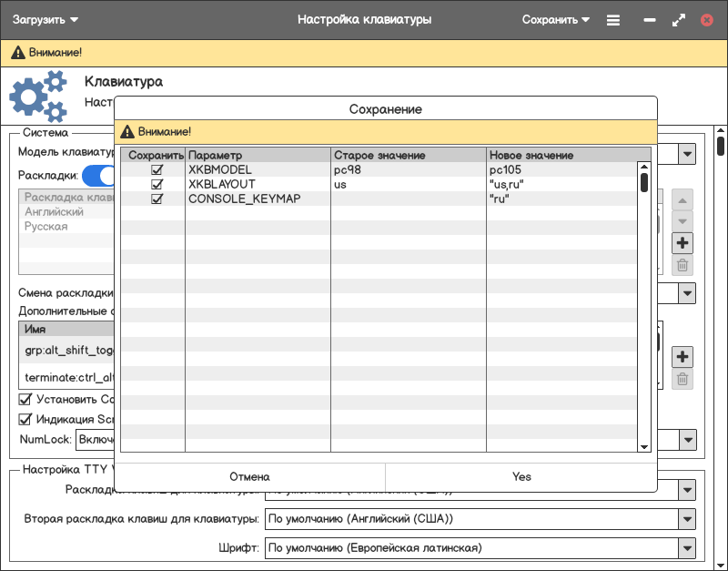
Task: Click the delete layout trash icon
Action: [682, 266]
